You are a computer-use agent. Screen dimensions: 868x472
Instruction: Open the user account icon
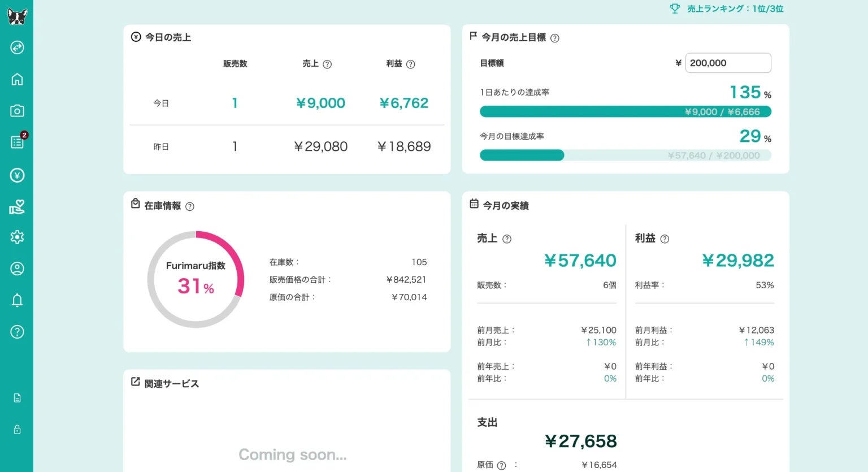coord(17,269)
